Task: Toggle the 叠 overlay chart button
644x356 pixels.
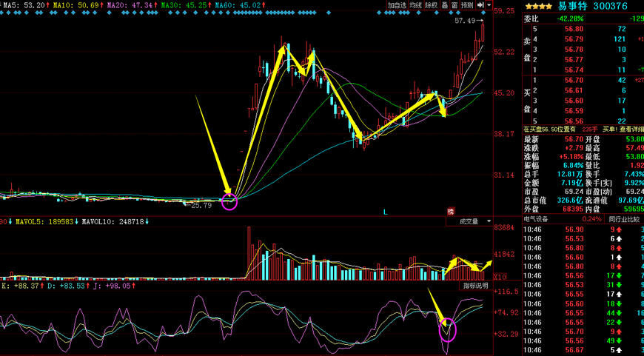Action: click(444, 5)
